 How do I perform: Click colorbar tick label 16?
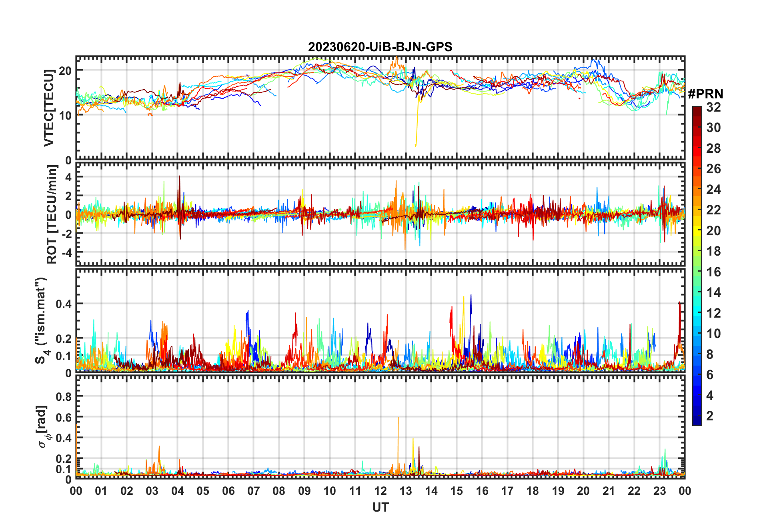[713, 272]
